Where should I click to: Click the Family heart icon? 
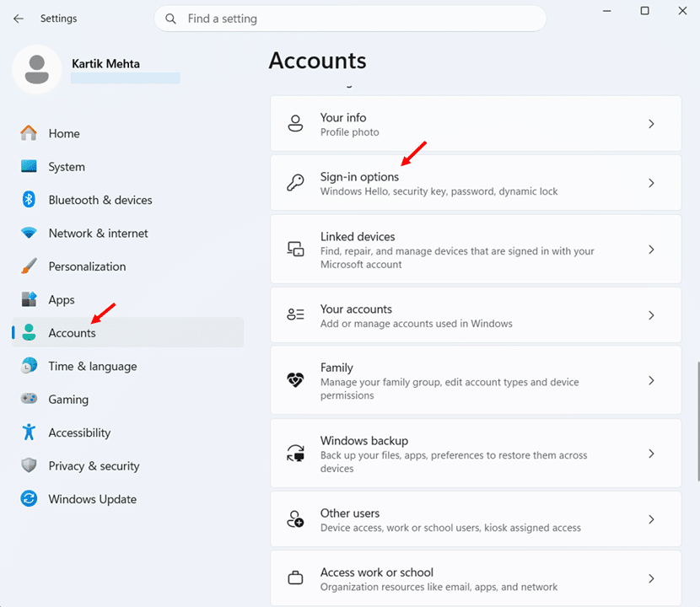[295, 380]
